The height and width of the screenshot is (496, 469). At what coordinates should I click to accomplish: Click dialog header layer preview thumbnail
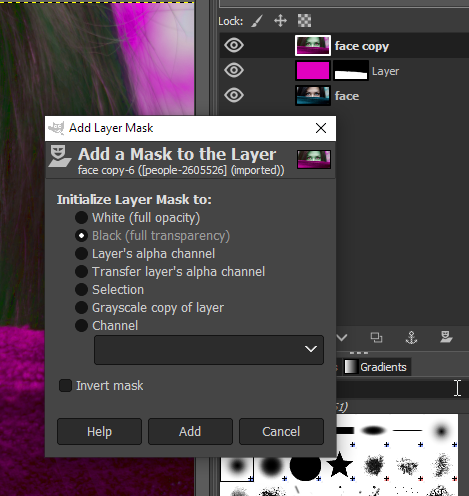pyautogui.click(x=314, y=159)
